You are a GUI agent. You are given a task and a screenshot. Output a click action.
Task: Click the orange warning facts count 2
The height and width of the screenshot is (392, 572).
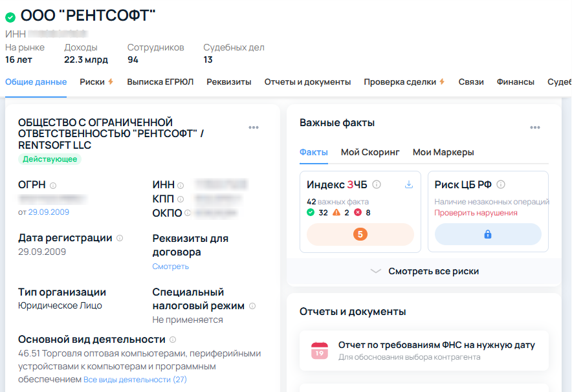[x=341, y=213]
